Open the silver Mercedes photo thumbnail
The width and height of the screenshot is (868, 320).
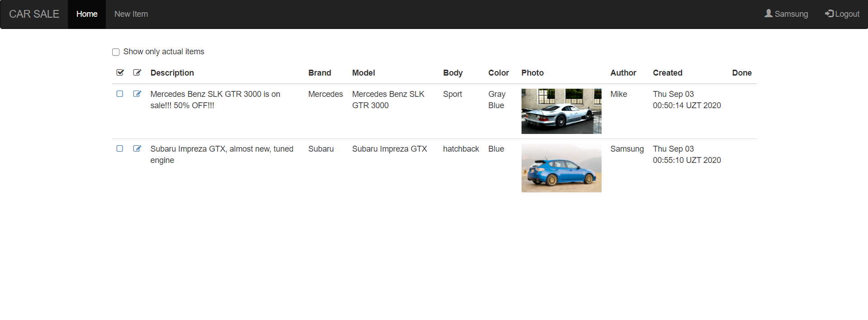561,111
